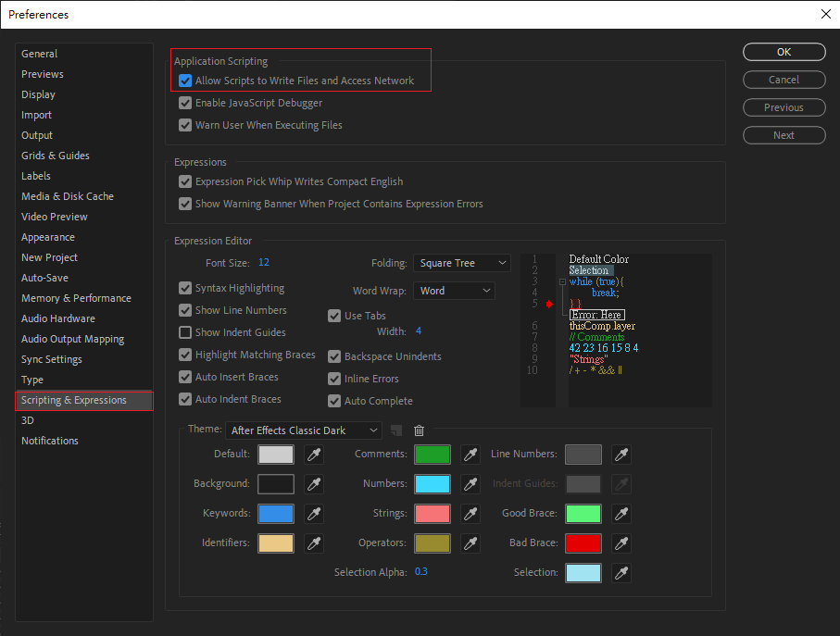Viewport: 840px width, 636px height.
Task: Click the Line Numbers eyedropper
Action: (x=621, y=455)
